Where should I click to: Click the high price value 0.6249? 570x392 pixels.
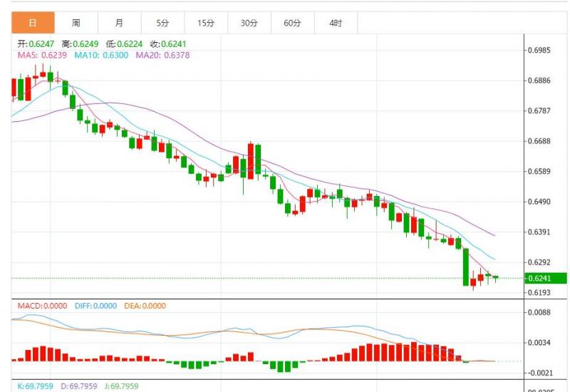pyautogui.click(x=85, y=44)
